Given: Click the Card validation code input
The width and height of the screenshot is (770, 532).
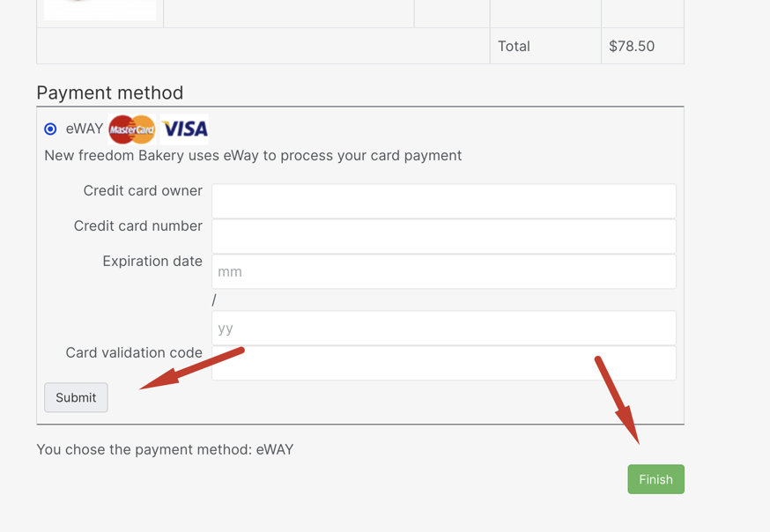Looking at the screenshot, I should (x=443, y=363).
